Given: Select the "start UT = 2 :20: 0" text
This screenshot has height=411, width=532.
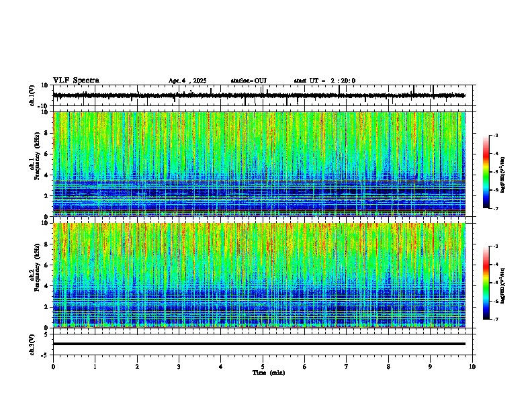Looking at the screenshot, I should (324, 81).
